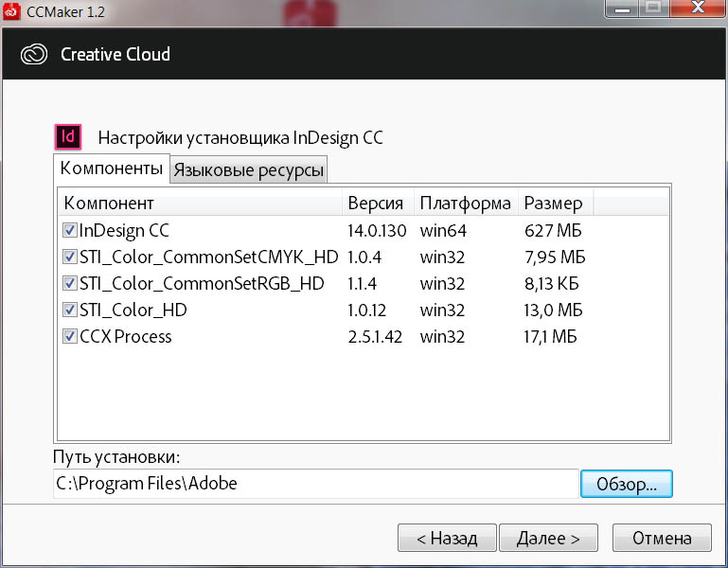Click the Обзор... browse button

627,484
